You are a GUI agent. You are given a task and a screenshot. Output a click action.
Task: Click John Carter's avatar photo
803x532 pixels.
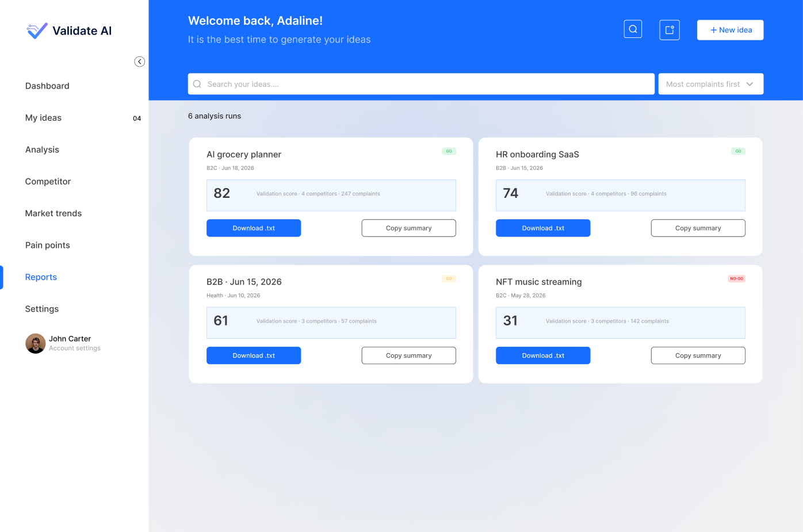click(36, 343)
